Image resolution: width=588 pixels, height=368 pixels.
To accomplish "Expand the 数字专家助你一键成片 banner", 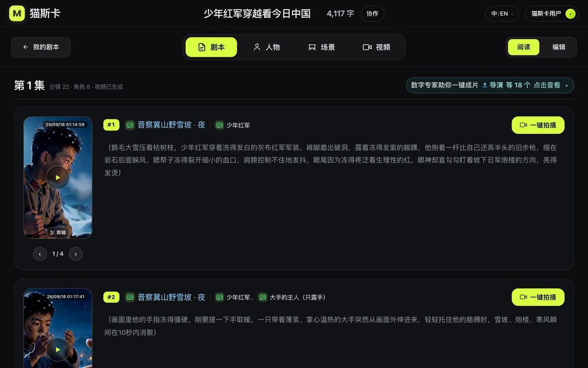I will tap(490, 85).
